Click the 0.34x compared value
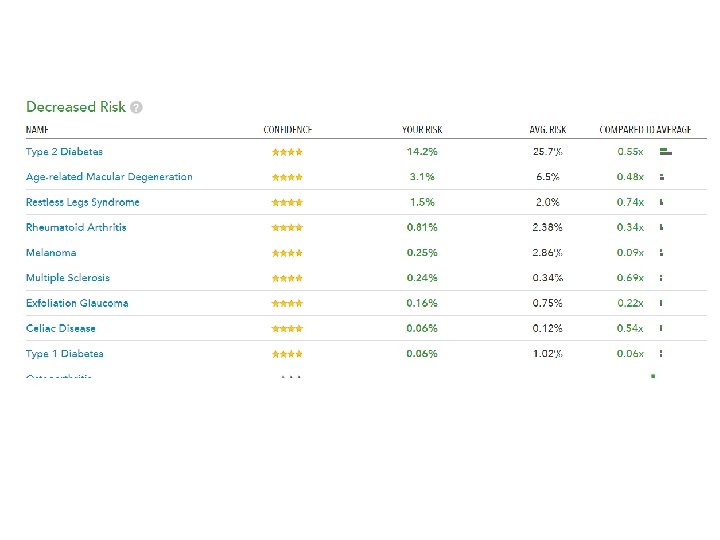This screenshot has height=540, width=720. point(630,227)
